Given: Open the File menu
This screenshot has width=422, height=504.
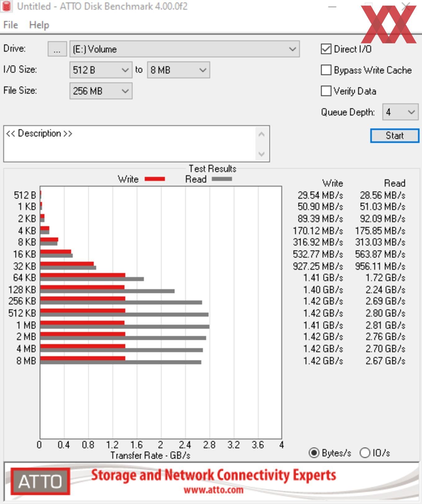Looking at the screenshot, I should [11, 25].
